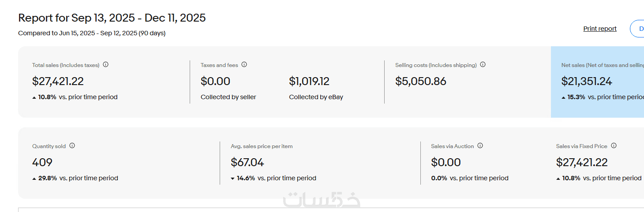
Task: Click info icon beside Selling costs label
Action: coord(483,65)
